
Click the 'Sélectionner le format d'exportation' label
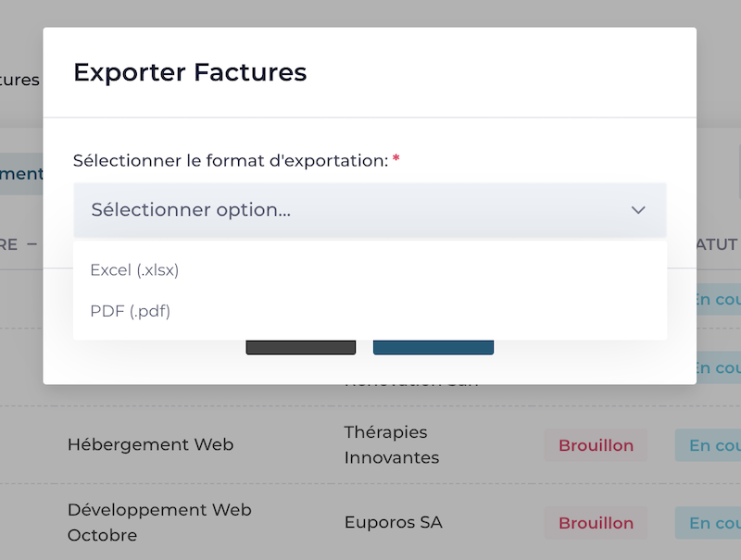(230, 160)
